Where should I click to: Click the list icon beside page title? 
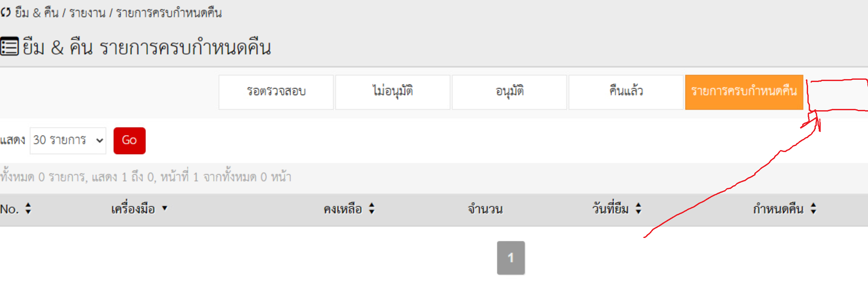coord(9,47)
